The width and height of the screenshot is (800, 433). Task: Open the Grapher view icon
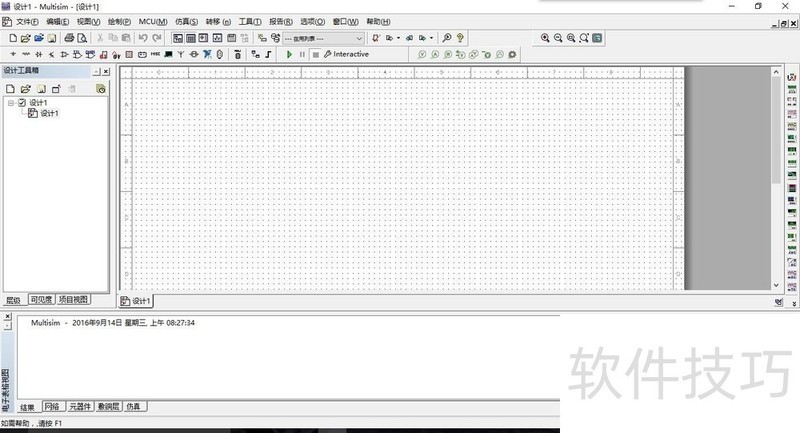217,38
